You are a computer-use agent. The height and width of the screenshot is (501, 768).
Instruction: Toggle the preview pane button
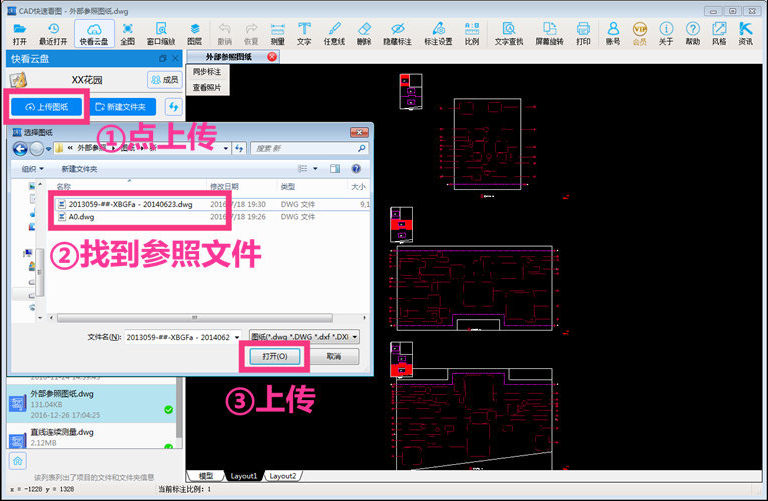pos(335,168)
